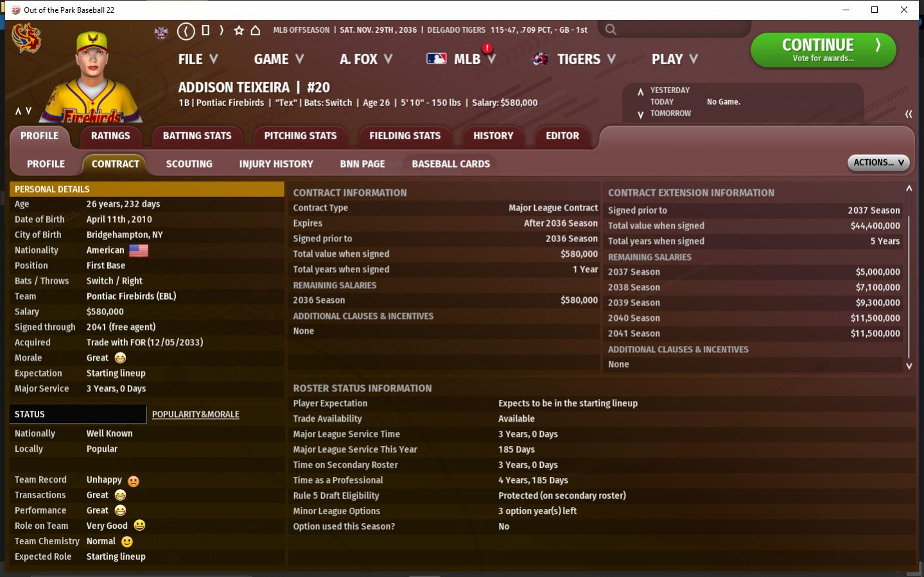924x577 pixels.
Task: Click the forward navigation arrow icon
Action: coord(222,30)
